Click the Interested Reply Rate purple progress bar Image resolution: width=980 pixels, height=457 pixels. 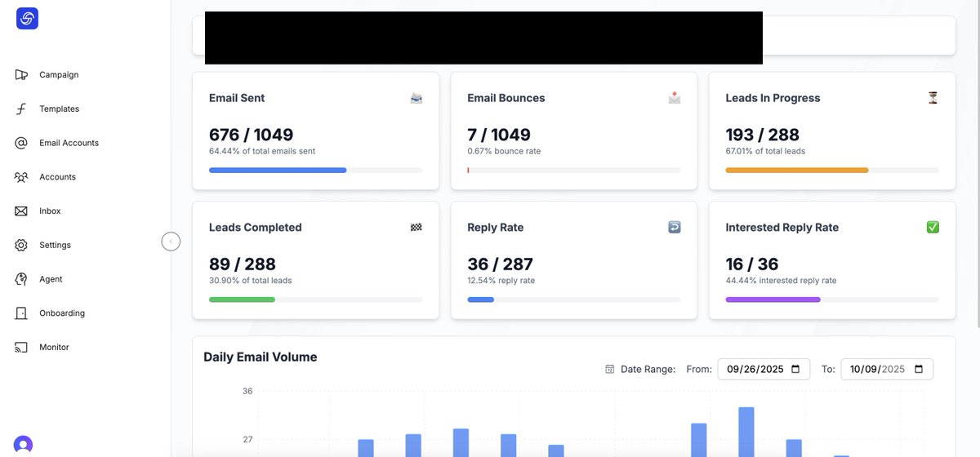[x=773, y=299]
